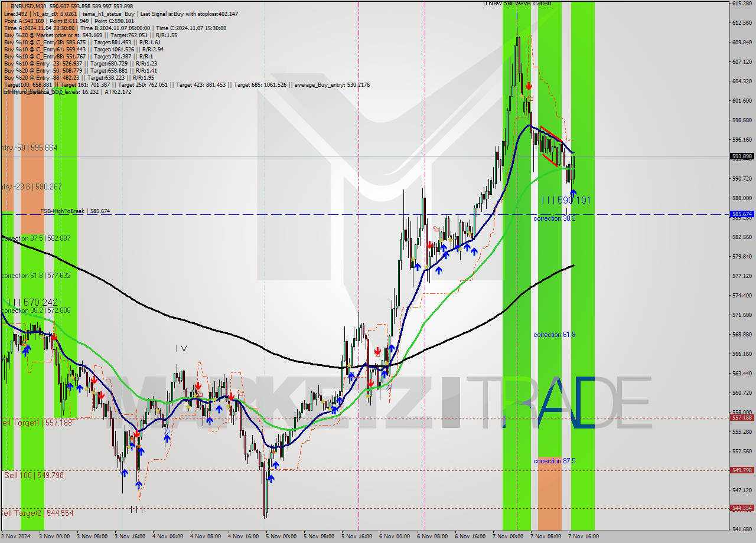Select the Buy %10 Entry -23 526.937 line
Image resolution: width=756 pixels, height=543 pixels.
80,63
